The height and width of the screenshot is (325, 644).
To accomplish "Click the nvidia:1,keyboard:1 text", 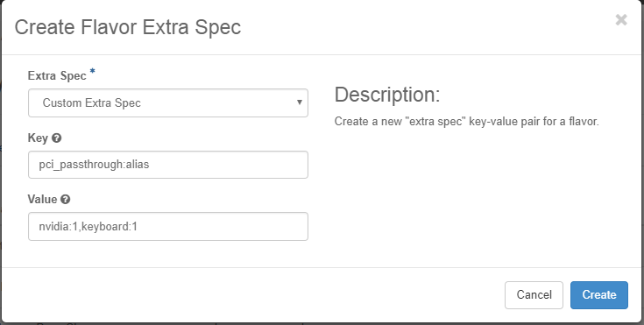I will (88, 226).
